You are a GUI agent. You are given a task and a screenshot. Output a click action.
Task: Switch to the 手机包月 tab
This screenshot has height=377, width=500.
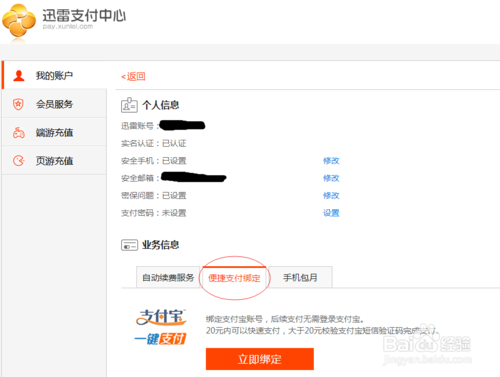coord(300,277)
